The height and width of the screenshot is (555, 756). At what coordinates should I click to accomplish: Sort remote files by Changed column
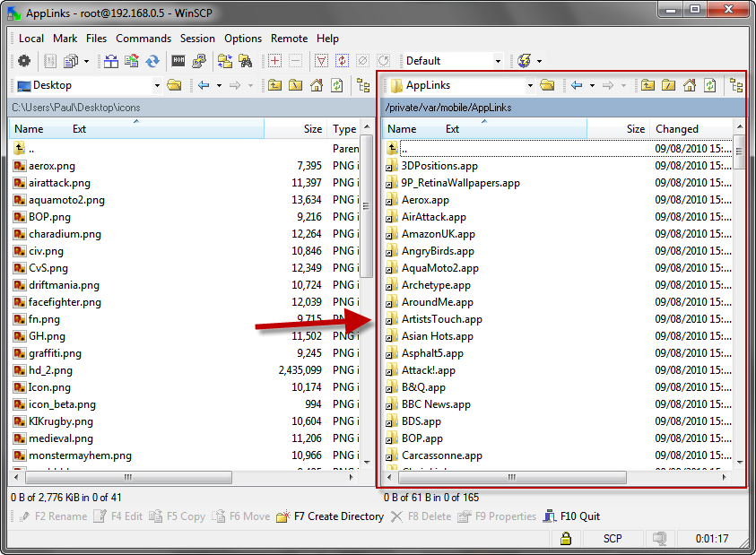pyautogui.click(x=691, y=129)
